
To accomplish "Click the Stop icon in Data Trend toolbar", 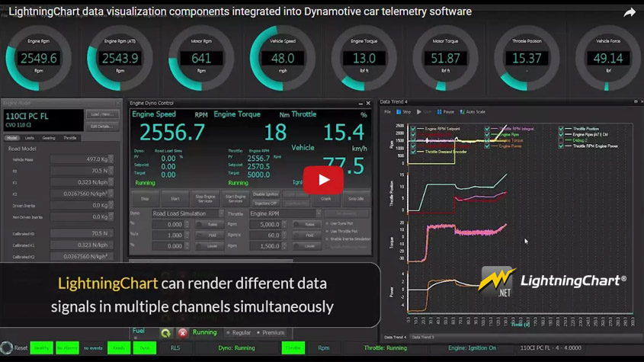I will pos(399,112).
